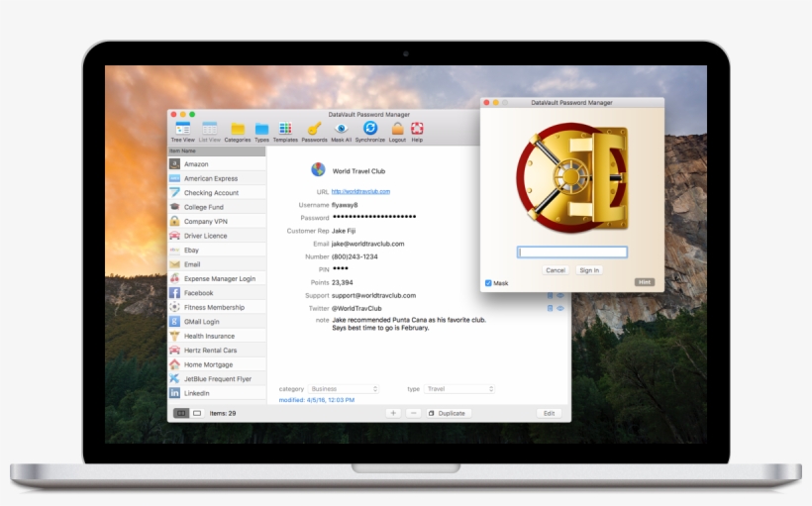Select the American Express card icon

pyautogui.click(x=174, y=178)
